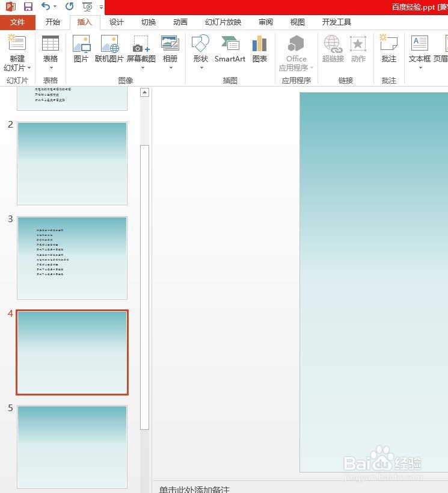This screenshot has height=493, width=448.
Task: Select slide 3 thumbnail with text
Action: click(72, 258)
